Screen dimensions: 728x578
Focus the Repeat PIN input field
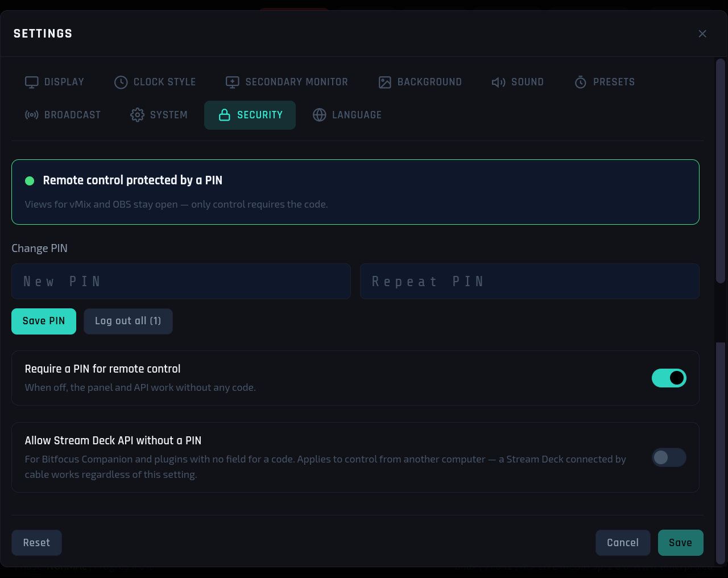[530, 281]
